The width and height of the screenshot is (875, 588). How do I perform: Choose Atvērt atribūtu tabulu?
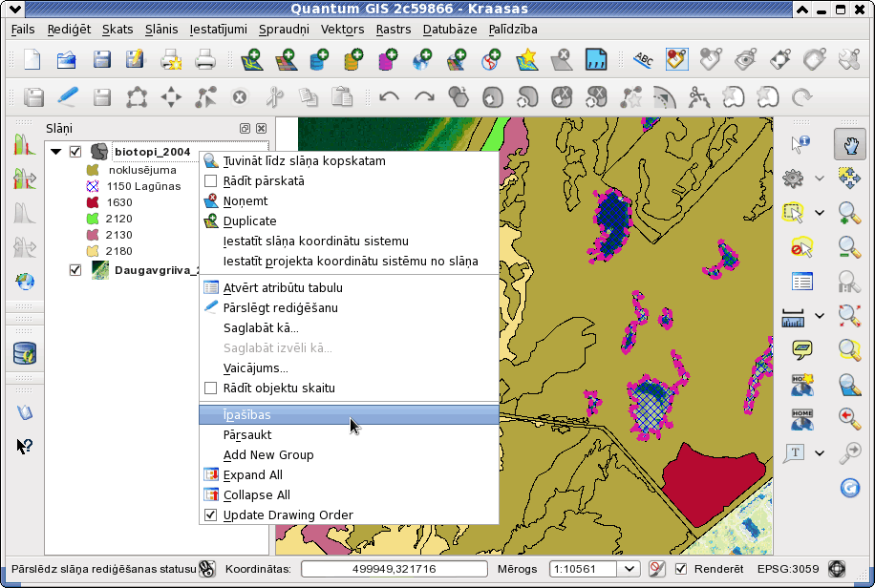349,288
